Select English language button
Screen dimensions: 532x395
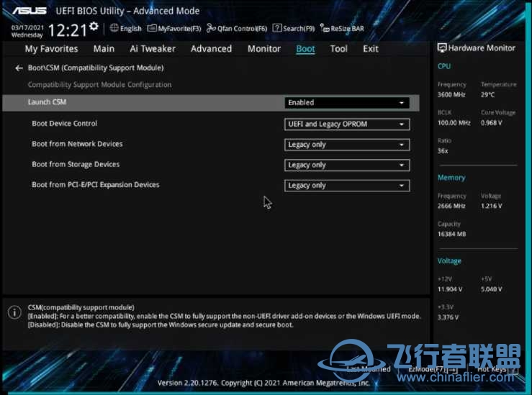[x=130, y=29]
